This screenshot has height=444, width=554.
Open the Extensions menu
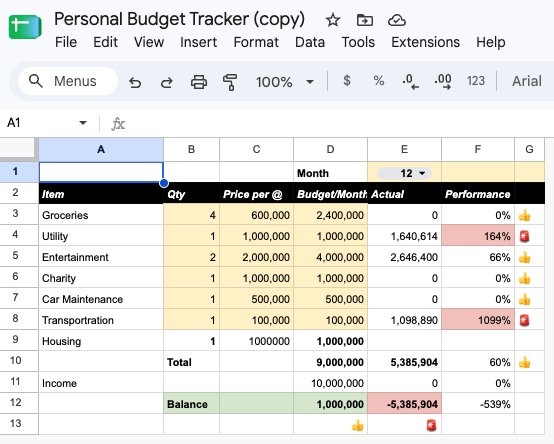425,42
